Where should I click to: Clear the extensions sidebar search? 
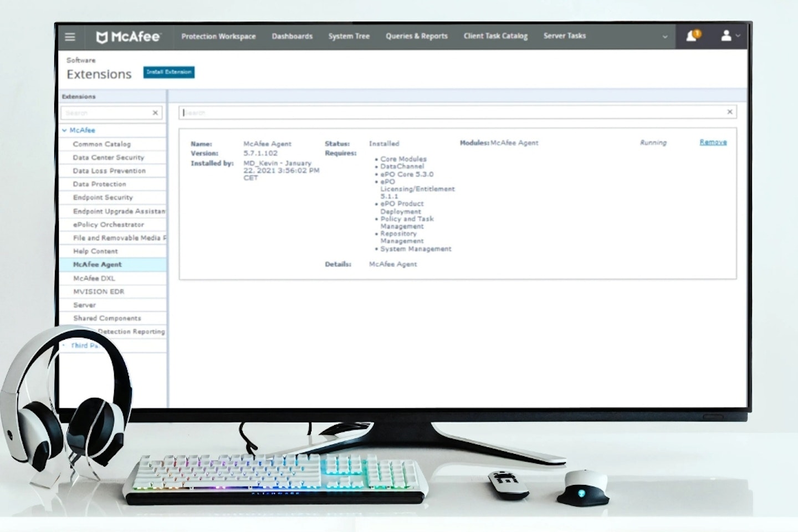point(155,112)
